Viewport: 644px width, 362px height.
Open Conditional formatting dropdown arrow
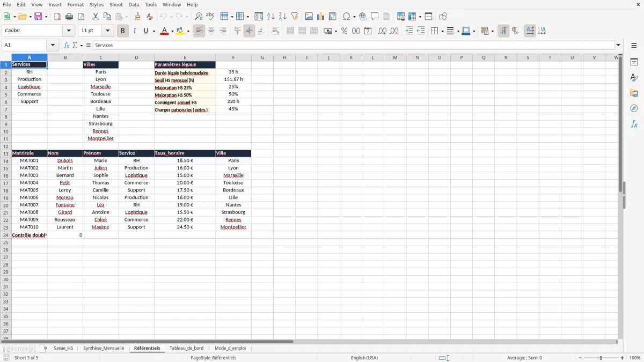(492, 31)
